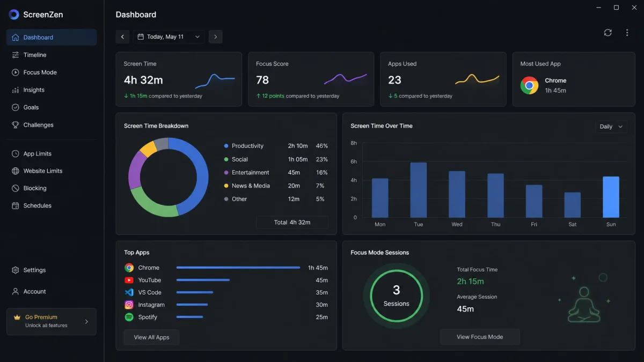644x362 pixels.
Task: Click the Challenges trophy icon
Action: coord(15,125)
